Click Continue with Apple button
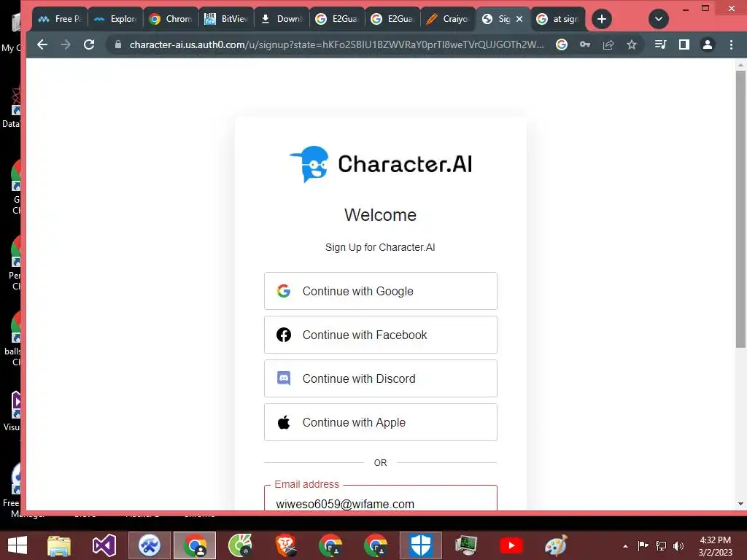747x560 pixels. [x=381, y=422]
